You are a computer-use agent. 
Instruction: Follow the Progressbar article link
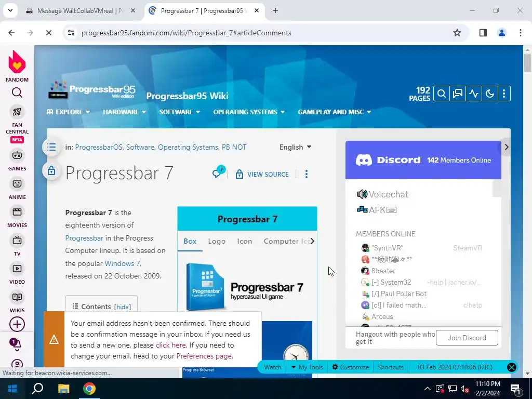84,238
